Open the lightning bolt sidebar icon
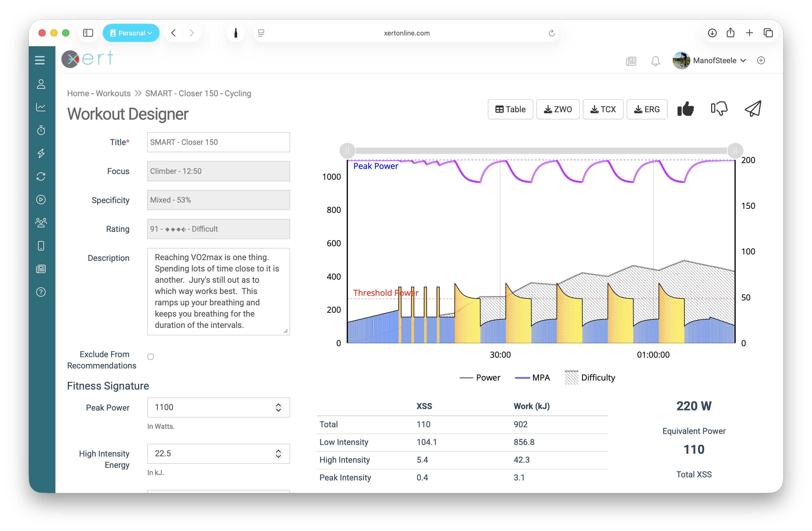 (41, 153)
